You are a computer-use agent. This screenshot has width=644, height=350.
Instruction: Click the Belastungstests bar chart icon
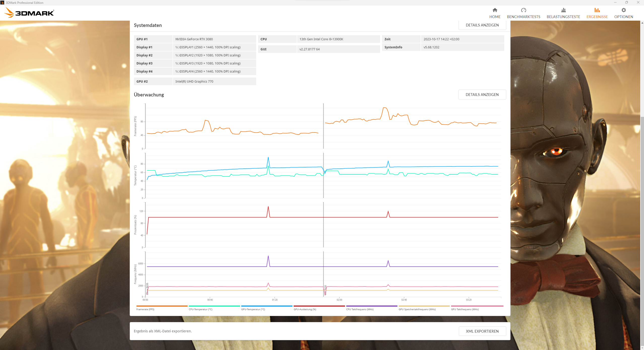[563, 10]
